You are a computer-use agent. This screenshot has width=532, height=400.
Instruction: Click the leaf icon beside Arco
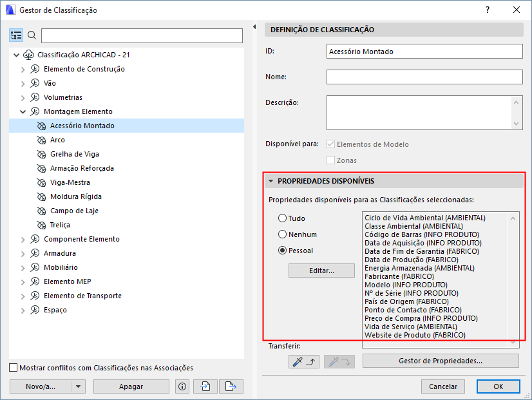click(x=41, y=140)
